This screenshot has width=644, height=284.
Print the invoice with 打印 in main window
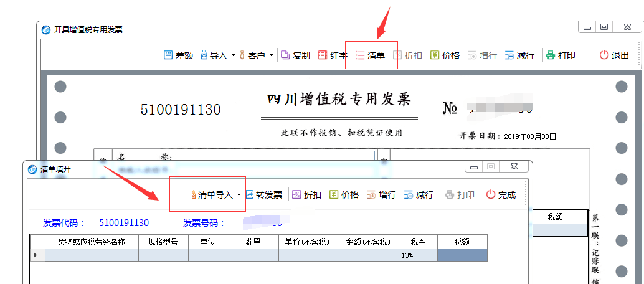pos(561,55)
